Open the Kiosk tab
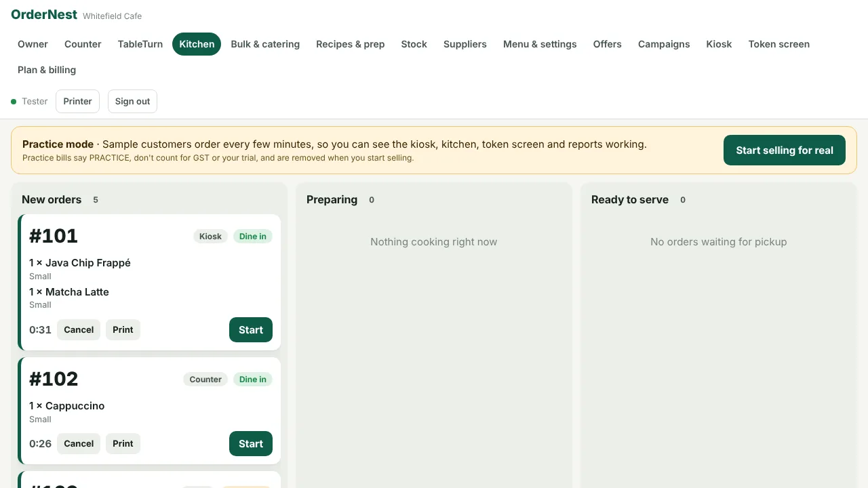The width and height of the screenshot is (868, 488). (x=719, y=44)
